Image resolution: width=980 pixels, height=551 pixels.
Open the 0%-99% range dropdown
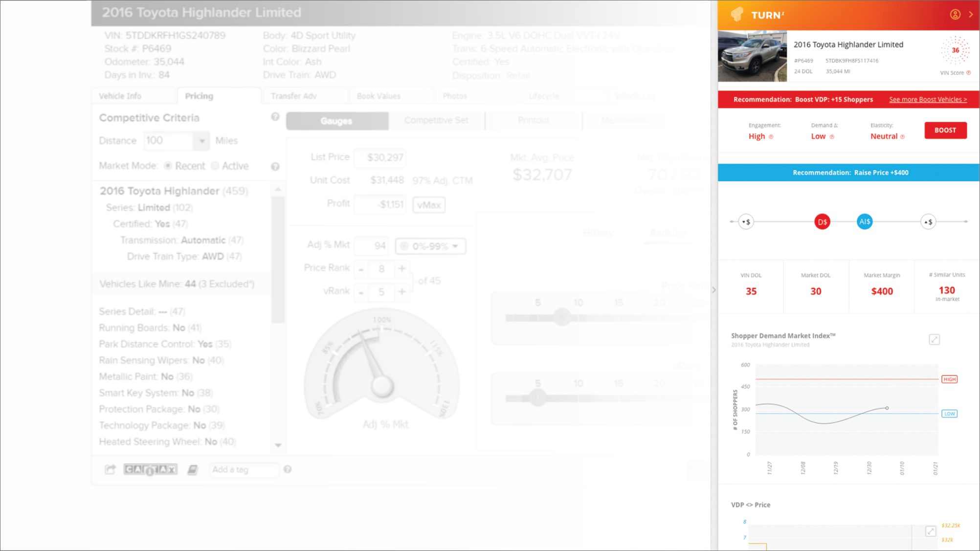(x=430, y=246)
